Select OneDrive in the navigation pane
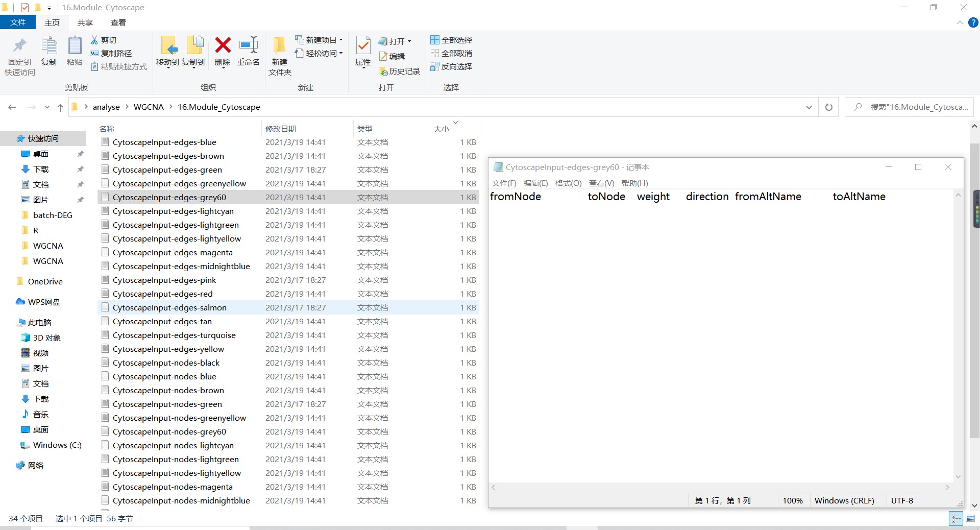Viewport: 980px width, 530px height. click(45, 281)
